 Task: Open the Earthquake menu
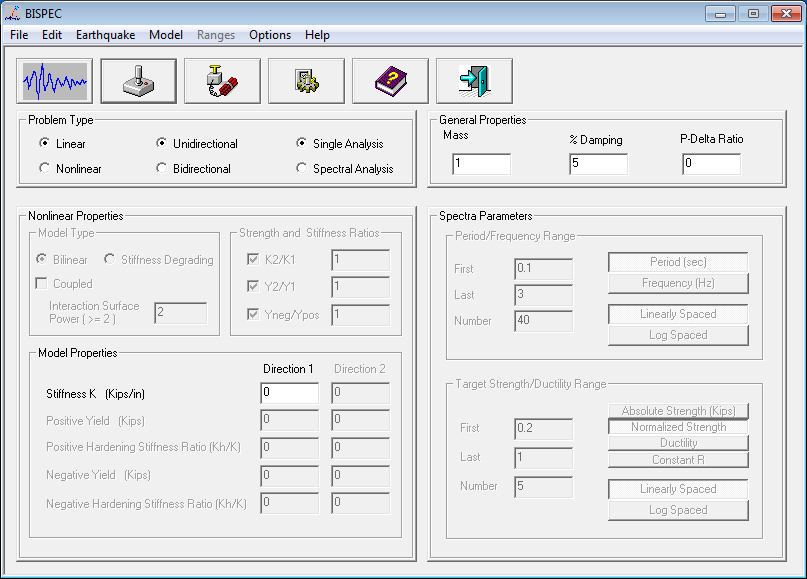click(105, 35)
